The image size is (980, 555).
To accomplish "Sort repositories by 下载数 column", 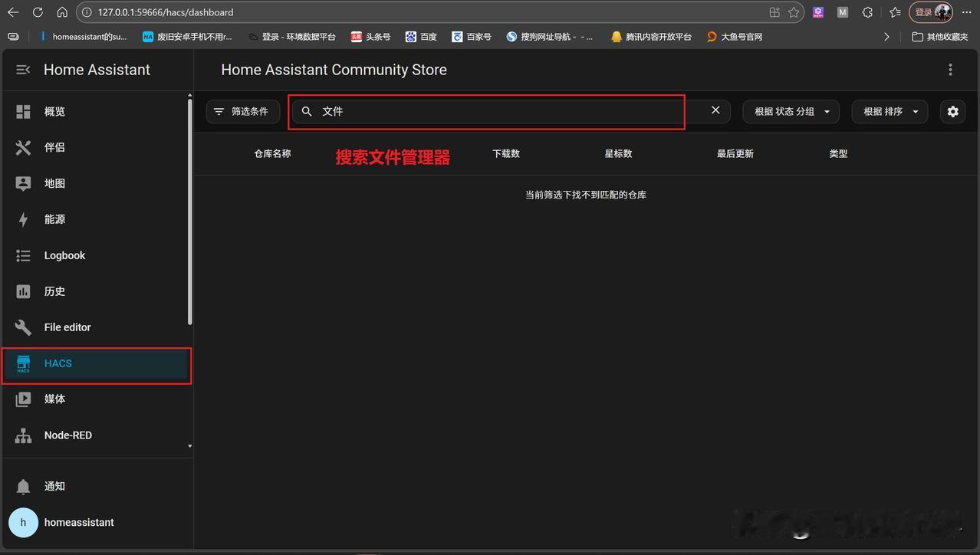I will pos(506,153).
